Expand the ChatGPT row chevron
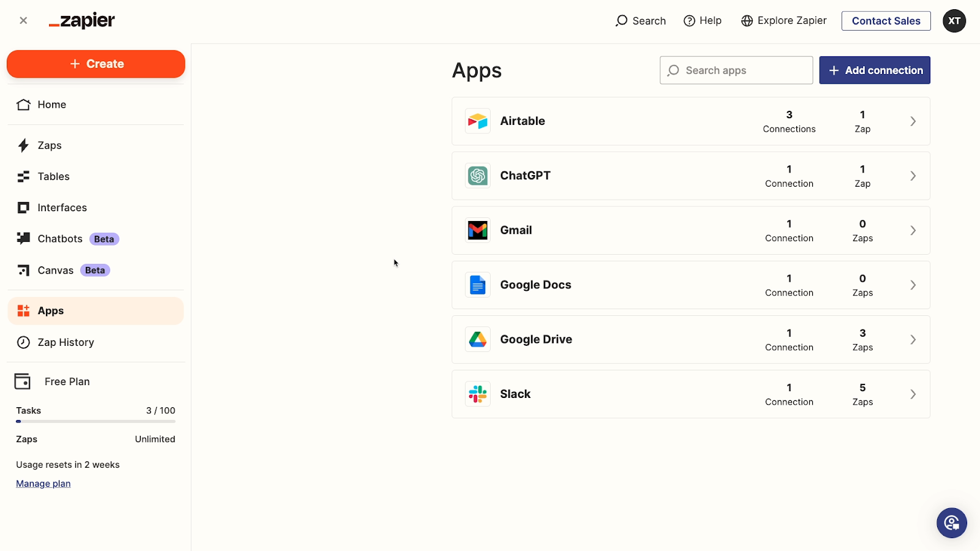Image resolution: width=980 pixels, height=551 pixels. pyautogui.click(x=913, y=176)
